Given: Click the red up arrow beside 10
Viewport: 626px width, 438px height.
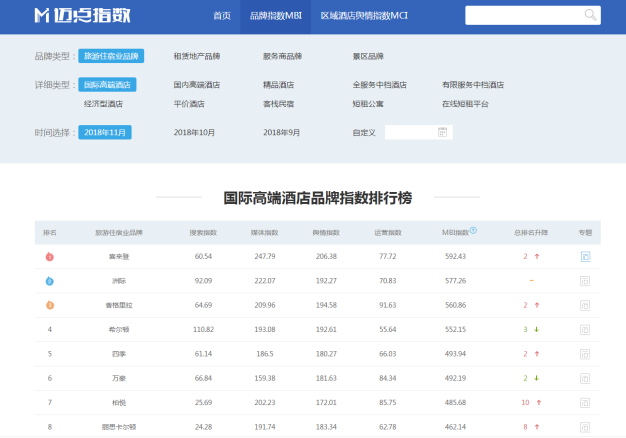Looking at the screenshot, I should 539,402.
